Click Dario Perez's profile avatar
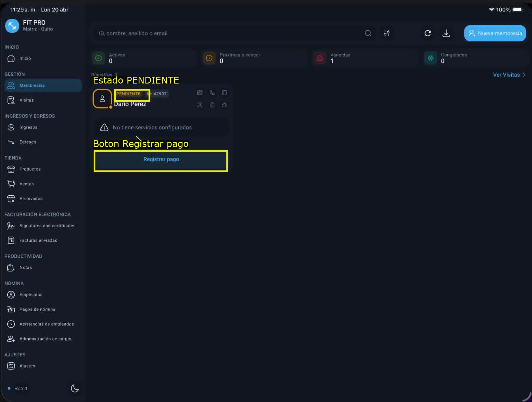 coord(102,99)
